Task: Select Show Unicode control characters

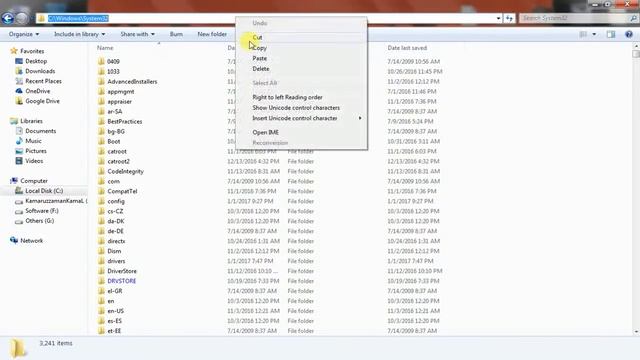Action: pyautogui.click(x=301, y=108)
